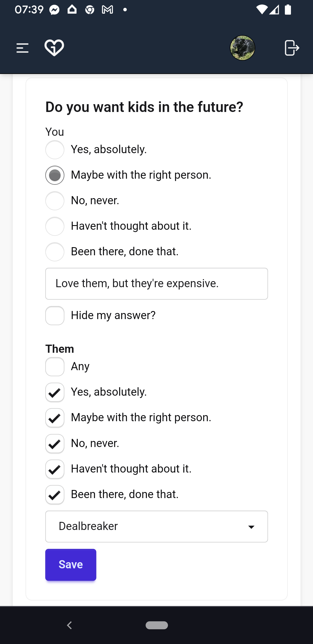
Task: Check the "Any" checkbox under Them
Action: pyautogui.click(x=55, y=367)
